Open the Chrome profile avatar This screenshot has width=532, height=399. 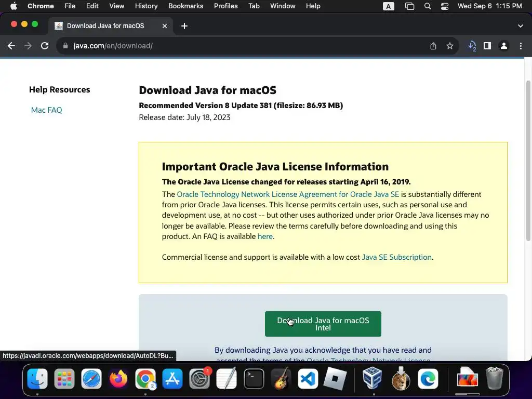pyautogui.click(x=504, y=46)
